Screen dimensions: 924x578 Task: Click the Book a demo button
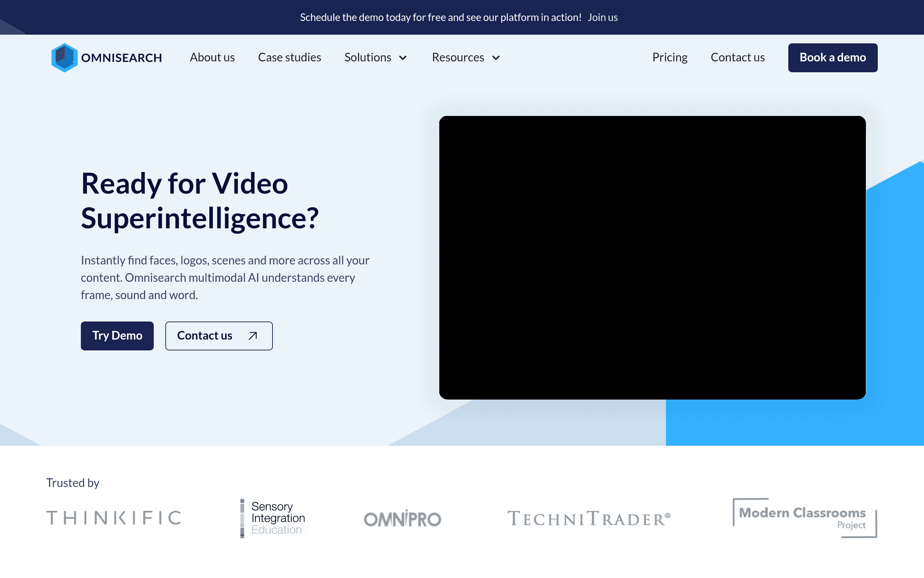833,58
